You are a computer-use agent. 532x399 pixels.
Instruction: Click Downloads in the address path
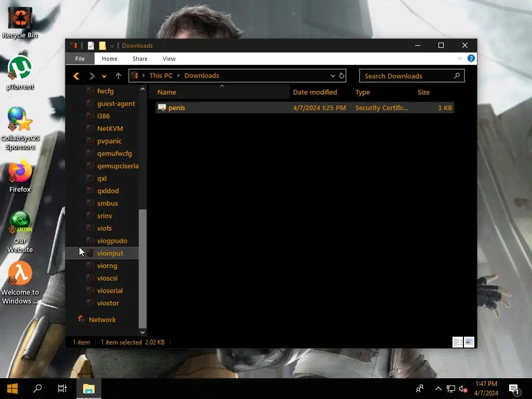click(x=202, y=76)
